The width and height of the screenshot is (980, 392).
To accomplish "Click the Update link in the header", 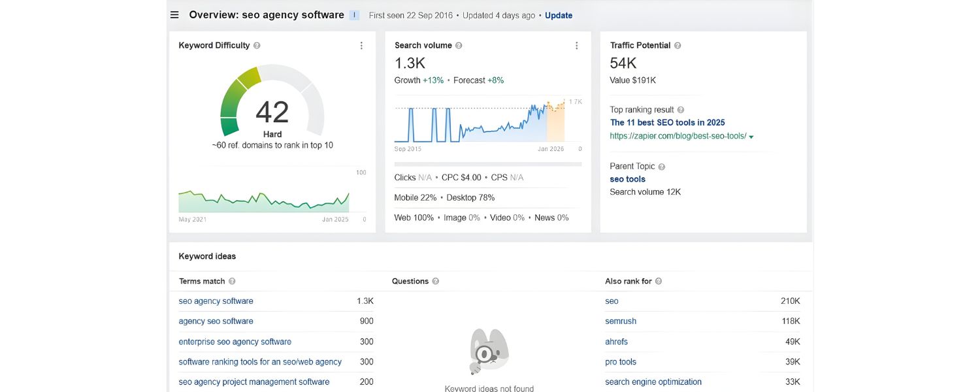I will point(559,15).
